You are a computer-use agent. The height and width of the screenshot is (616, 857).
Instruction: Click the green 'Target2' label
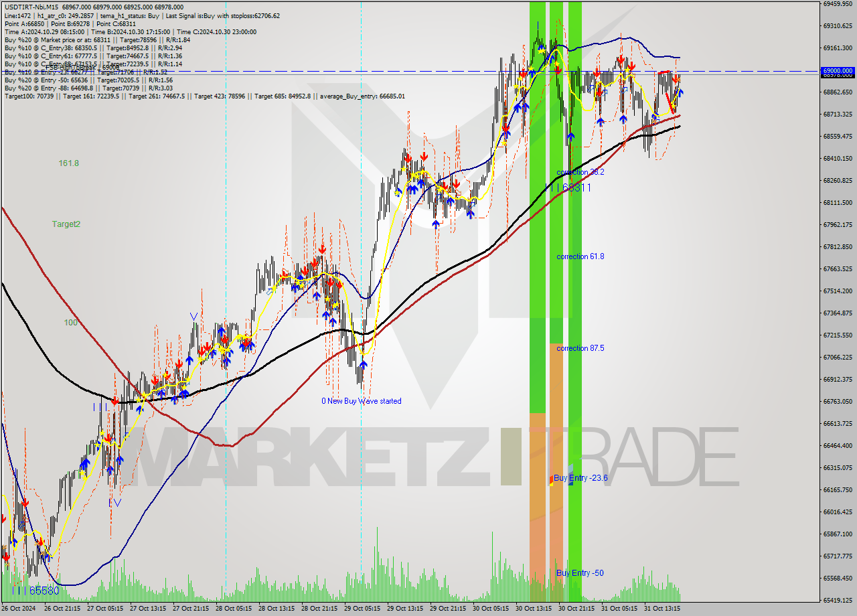click(66, 224)
